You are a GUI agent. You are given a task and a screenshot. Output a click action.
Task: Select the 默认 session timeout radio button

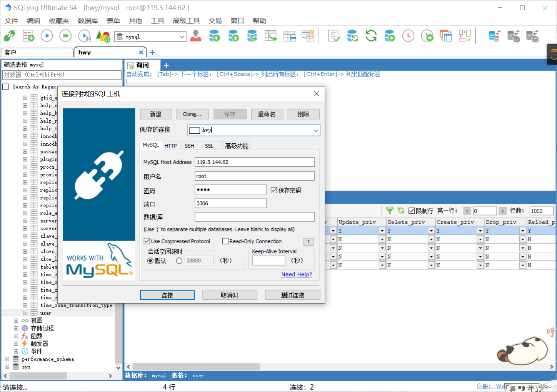[x=150, y=261]
